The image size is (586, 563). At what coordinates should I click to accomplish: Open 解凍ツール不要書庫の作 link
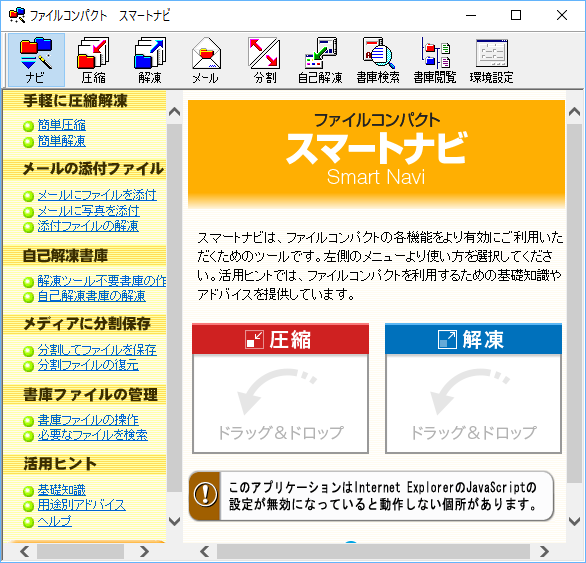coord(102,281)
